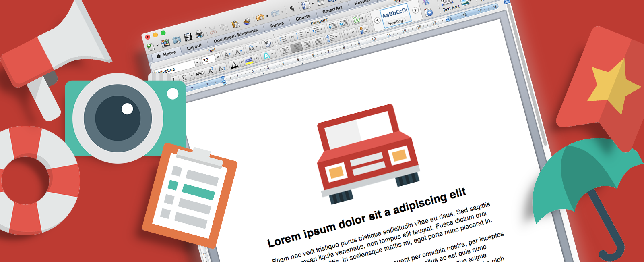Open the template gallery icon

(165, 43)
